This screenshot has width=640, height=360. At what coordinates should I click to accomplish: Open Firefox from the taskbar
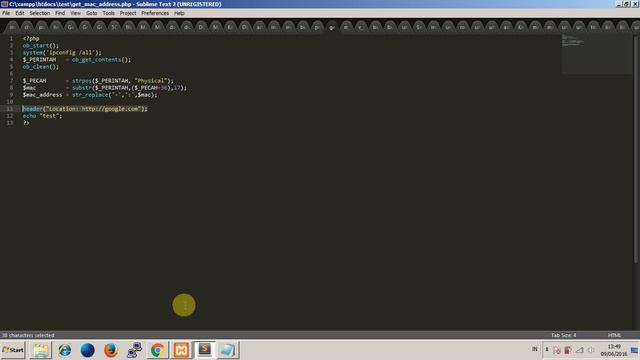[111, 350]
